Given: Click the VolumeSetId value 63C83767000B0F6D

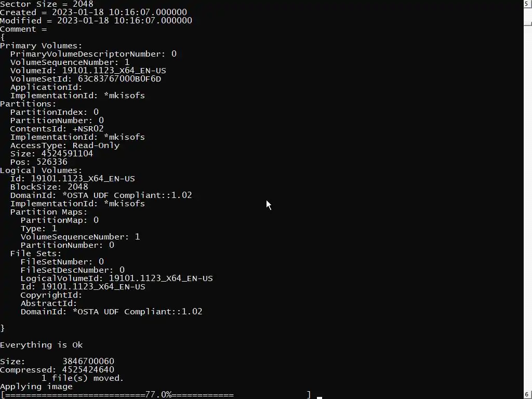Looking at the screenshot, I should (119, 79).
